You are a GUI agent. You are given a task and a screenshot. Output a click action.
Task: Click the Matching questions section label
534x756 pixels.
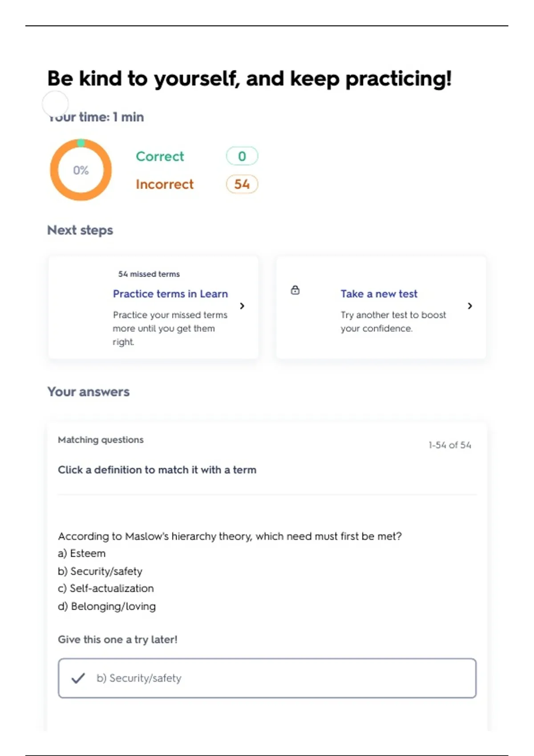tap(101, 440)
